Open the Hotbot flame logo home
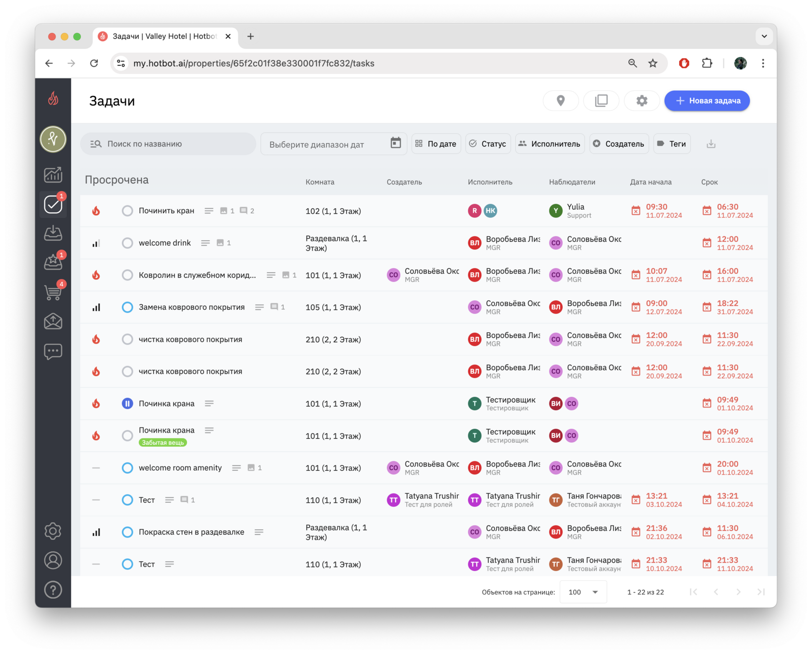 (53, 99)
